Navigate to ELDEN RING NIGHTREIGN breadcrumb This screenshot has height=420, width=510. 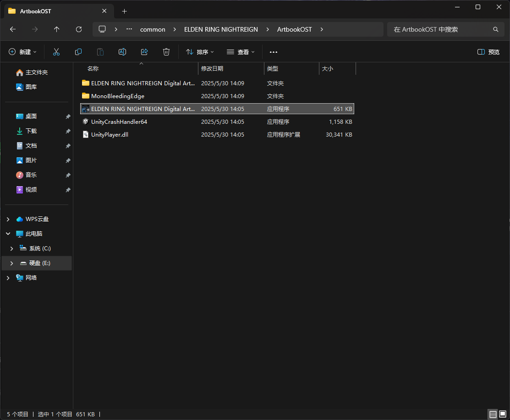(x=221, y=29)
